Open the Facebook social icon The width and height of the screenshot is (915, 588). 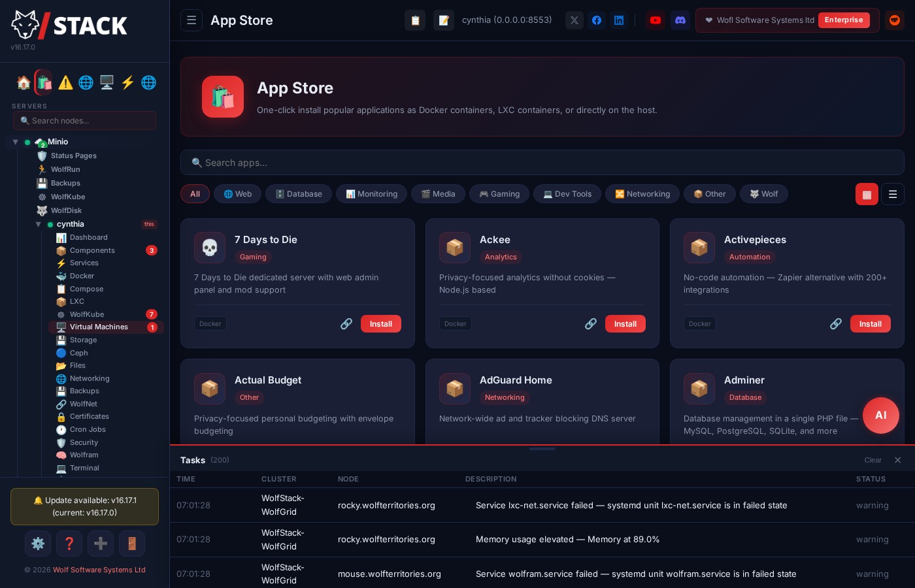tap(597, 20)
